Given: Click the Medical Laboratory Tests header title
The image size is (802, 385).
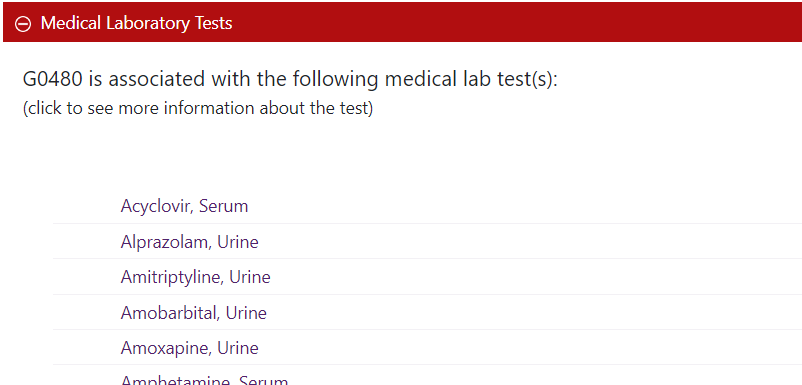Looking at the screenshot, I should 137,23.
